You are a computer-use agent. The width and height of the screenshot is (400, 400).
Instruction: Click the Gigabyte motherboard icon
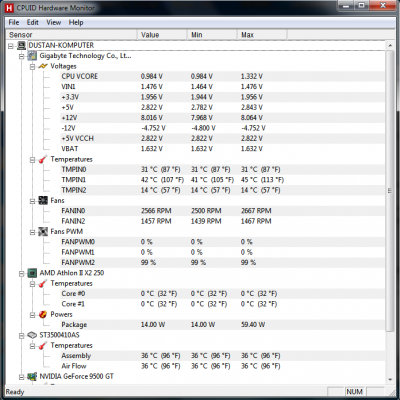click(32, 56)
